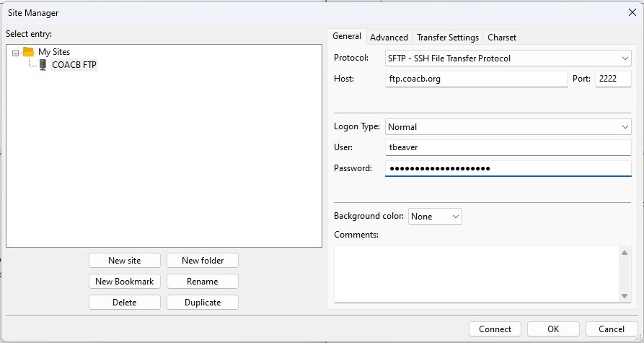Switch to the Advanced tab
This screenshot has width=644, height=343.
point(389,38)
